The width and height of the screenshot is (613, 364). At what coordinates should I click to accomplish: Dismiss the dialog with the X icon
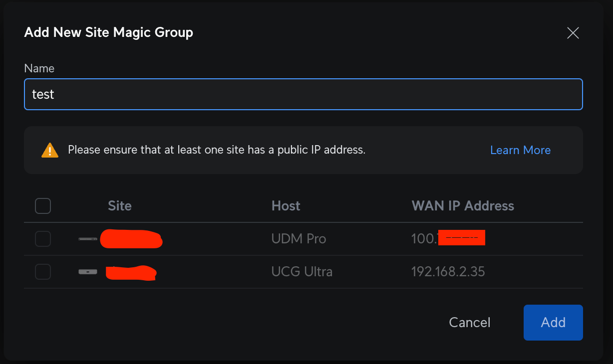point(573,33)
